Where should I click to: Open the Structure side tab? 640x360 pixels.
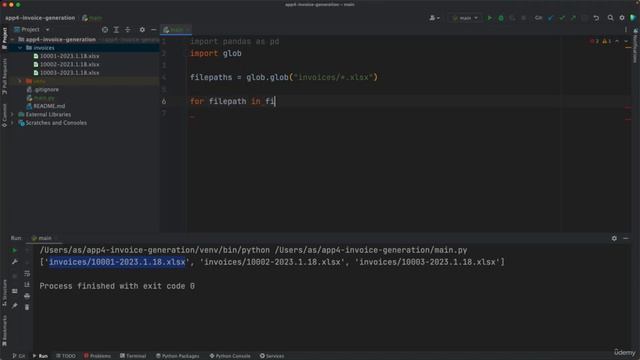pos(4,292)
